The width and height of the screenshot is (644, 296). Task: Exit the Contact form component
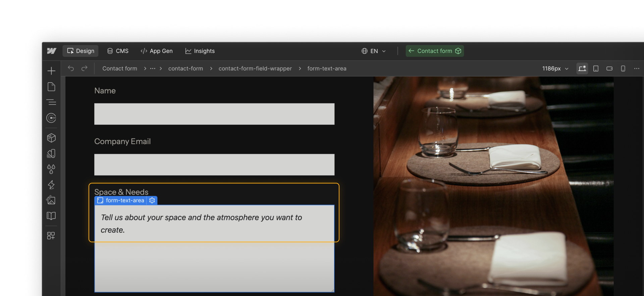[x=411, y=51]
